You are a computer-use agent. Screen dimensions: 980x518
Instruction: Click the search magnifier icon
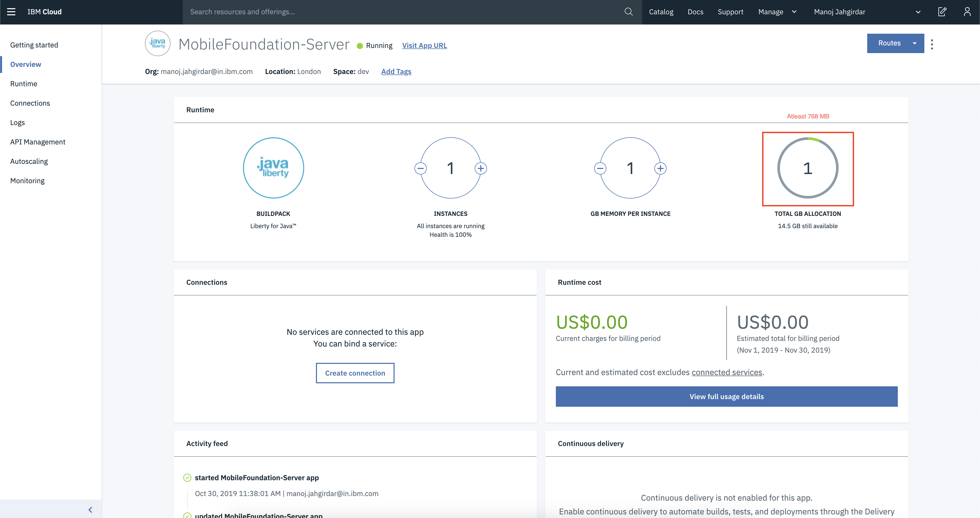click(629, 12)
